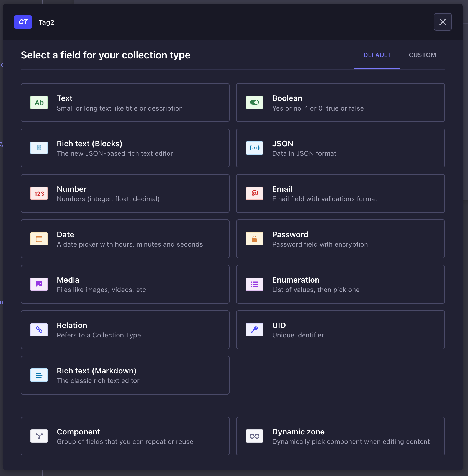The image size is (468, 476).
Task: Click the Enumeration list icon
Action: 254,284
